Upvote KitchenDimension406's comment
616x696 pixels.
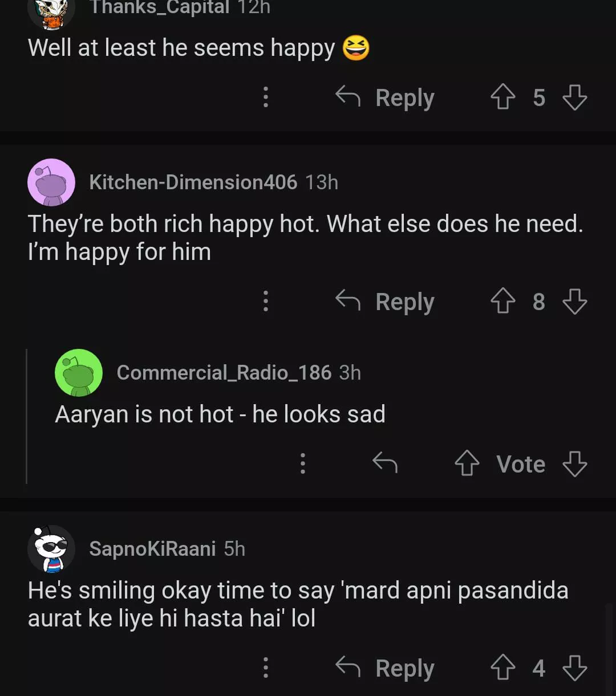502,302
